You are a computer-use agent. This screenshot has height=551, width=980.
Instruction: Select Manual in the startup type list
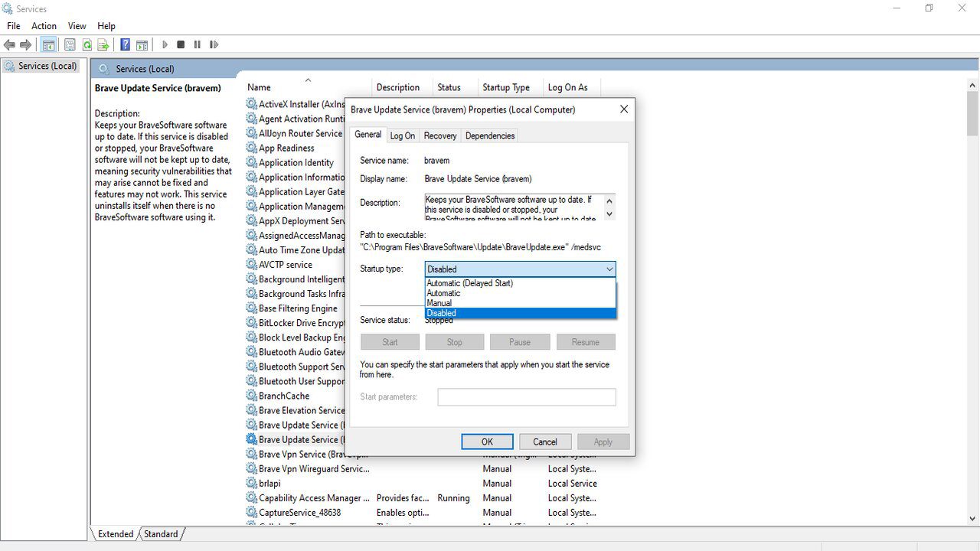(520, 303)
